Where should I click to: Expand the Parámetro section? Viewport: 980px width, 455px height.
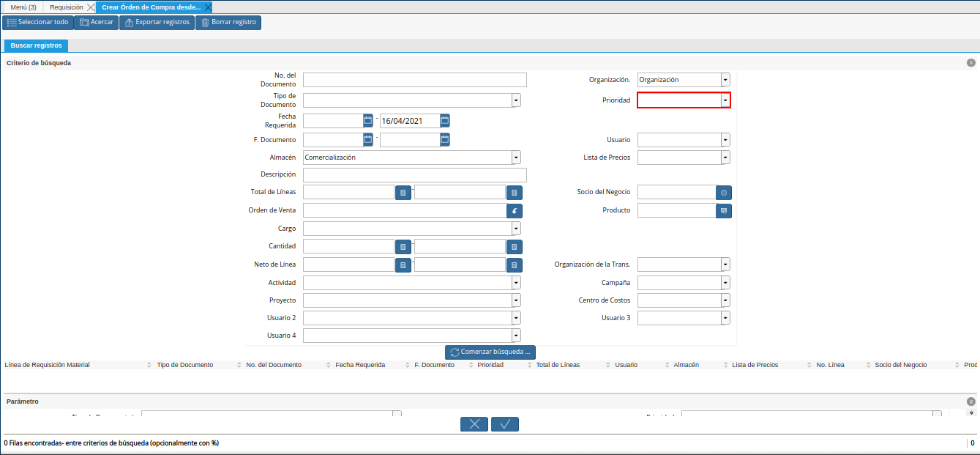point(971,402)
